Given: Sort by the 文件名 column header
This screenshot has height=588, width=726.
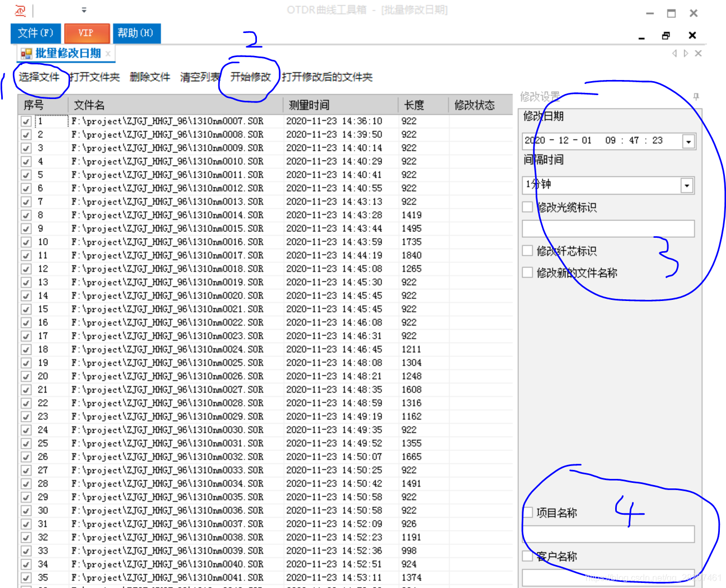Looking at the screenshot, I should click(176, 105).
